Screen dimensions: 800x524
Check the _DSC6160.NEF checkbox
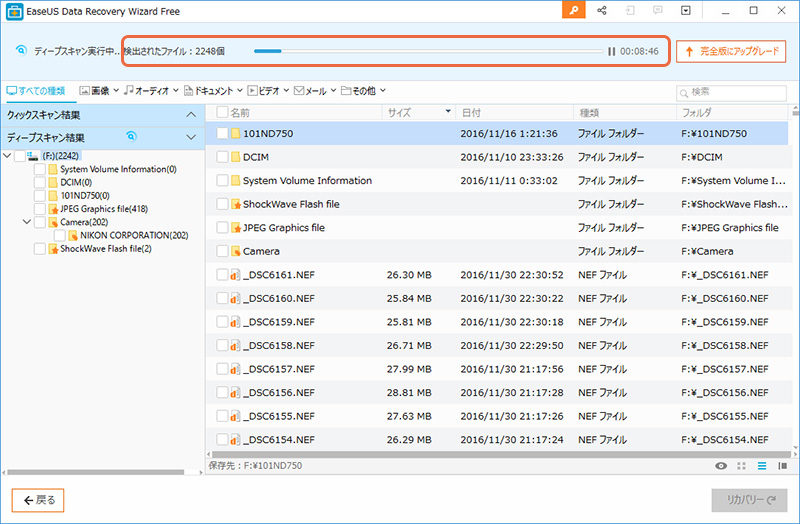pos(222,298)
